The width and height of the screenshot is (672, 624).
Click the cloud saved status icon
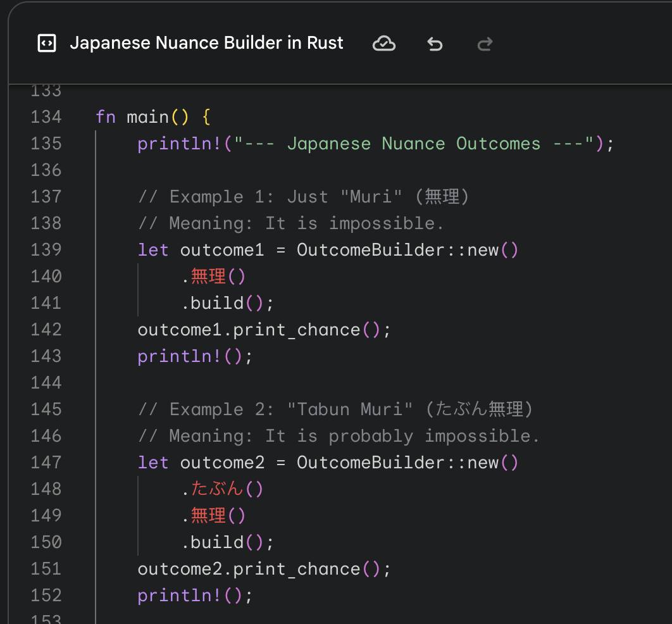tap(384, 44)
